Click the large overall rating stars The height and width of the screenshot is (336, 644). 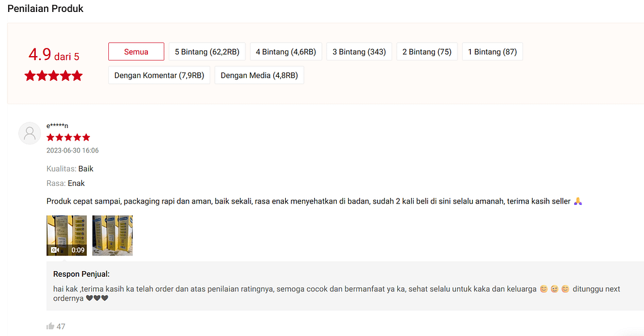tap(54, 76)
